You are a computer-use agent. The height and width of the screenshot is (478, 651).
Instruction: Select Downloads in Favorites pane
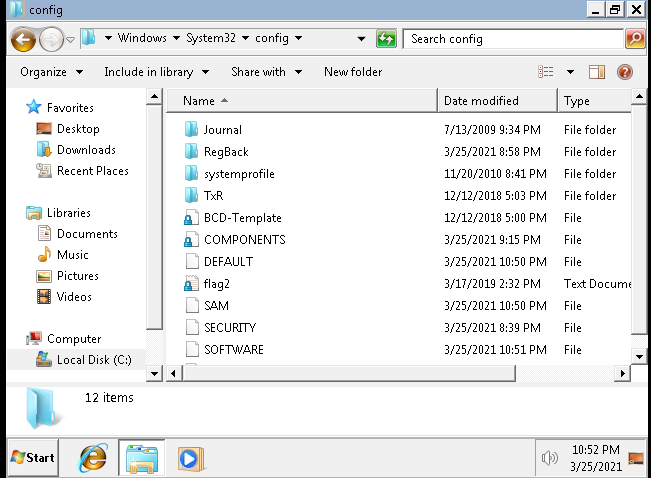click(x=86, y=150)
